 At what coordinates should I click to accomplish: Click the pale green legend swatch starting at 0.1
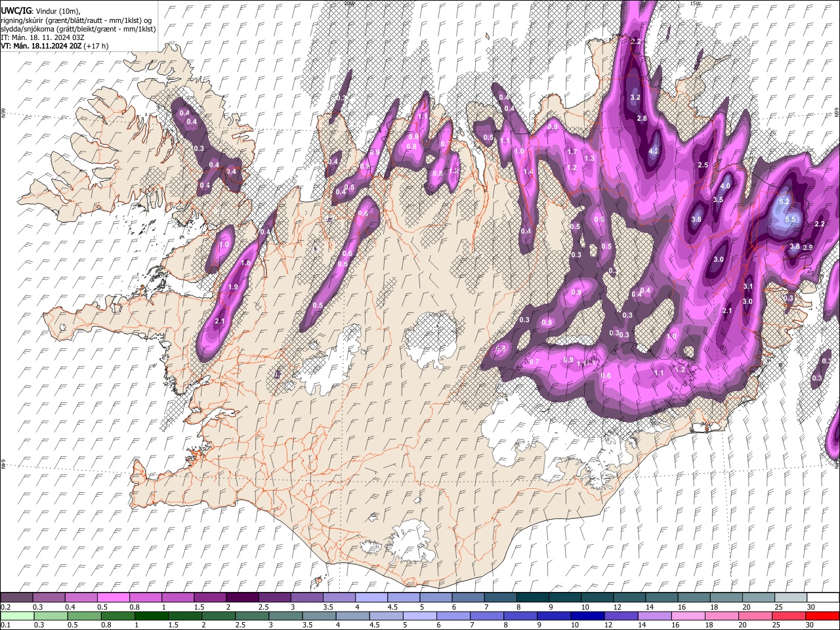(18, 616)
